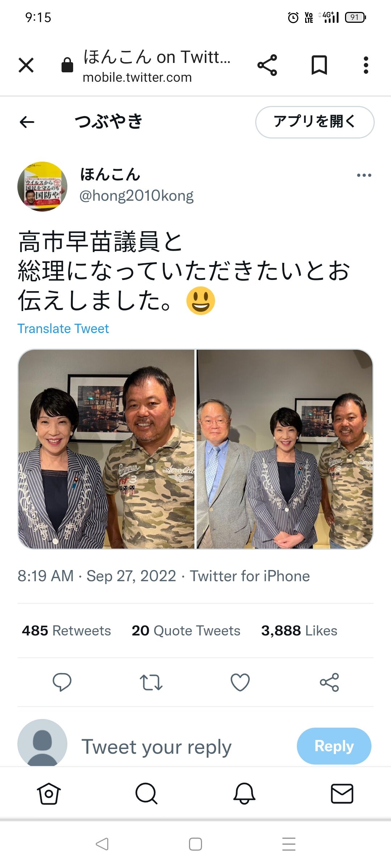The height and width of the screenshot is (868, 391).
Task: View the 485 Retweets list
Action: (66, 630)
